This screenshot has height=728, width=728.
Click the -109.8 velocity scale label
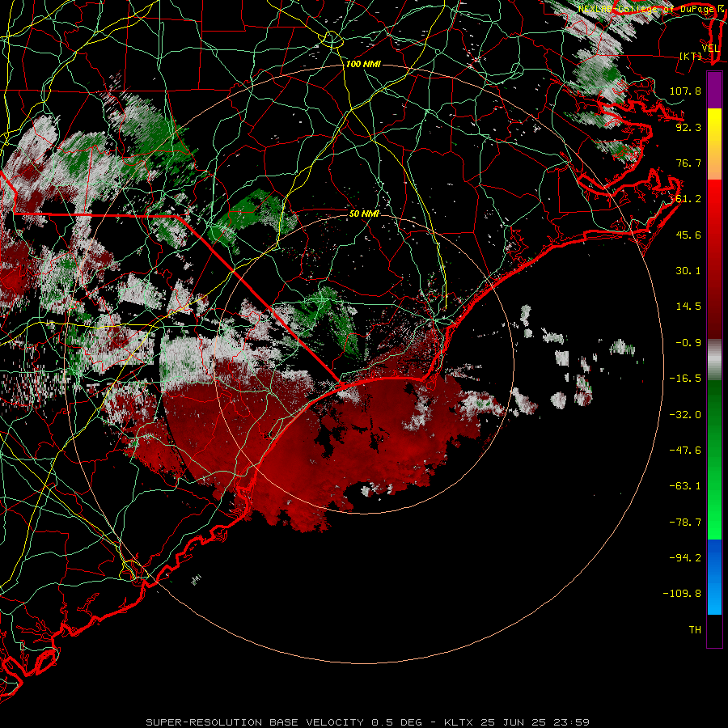[682, 594]
